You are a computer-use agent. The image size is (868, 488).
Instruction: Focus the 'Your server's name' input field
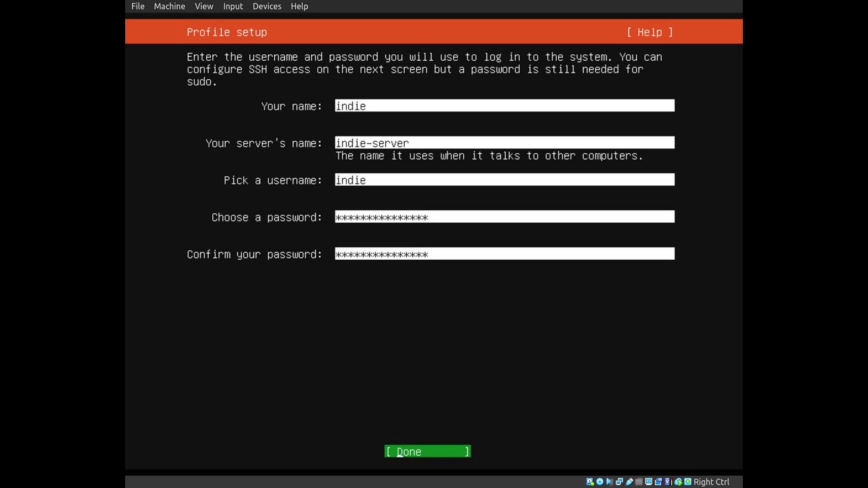tap(504, 143)
